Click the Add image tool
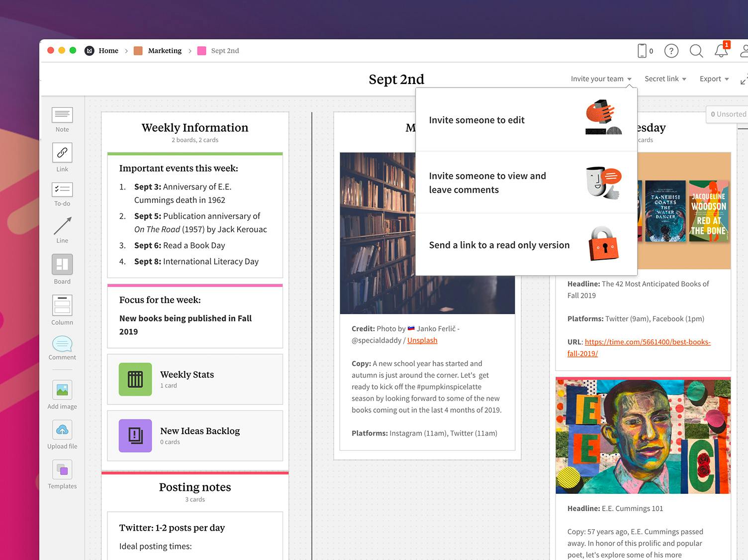This screenshot has height=560, width=748. click(x=62, y=394)
